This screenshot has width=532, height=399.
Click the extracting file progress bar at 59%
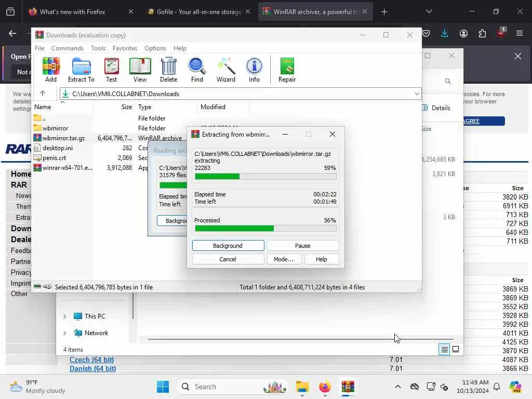265,177
